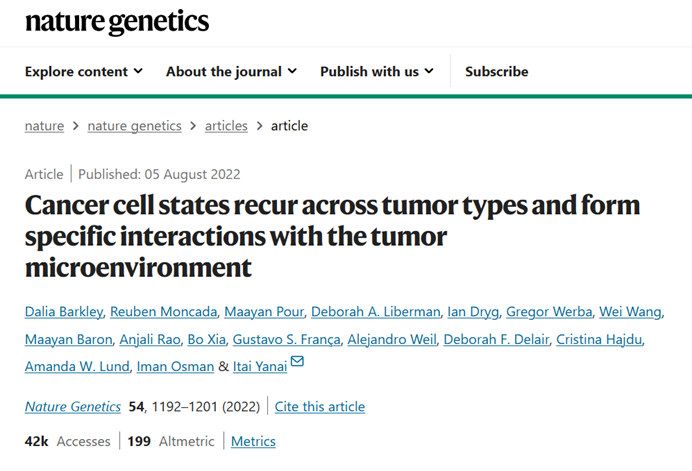The image size is (692, 471).
Task: Go to the nature breadcrumb link
Action: tap(44, 126)
